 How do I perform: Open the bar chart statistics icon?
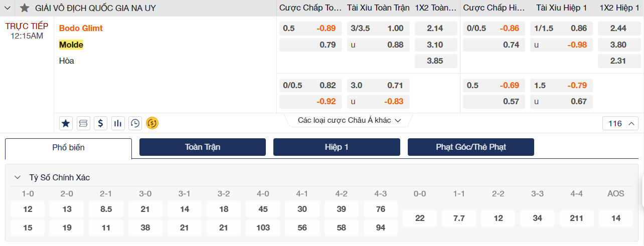[118, 123]
